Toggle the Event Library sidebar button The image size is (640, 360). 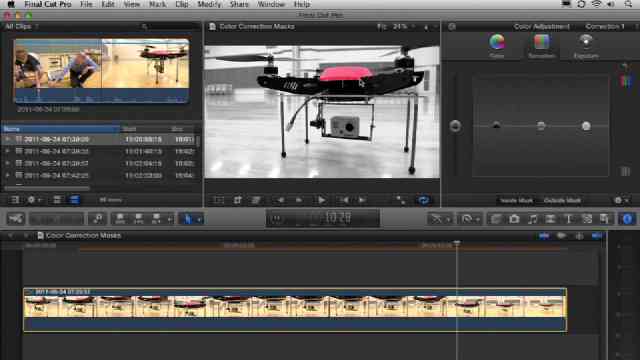coord(15,200)
